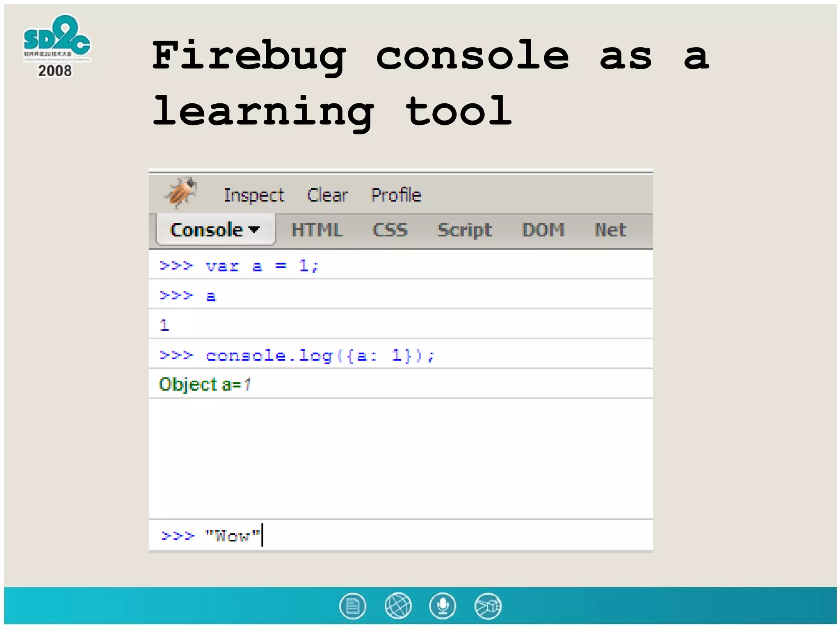
Task: Switch to the Script tab
Action: pos(465,231)
